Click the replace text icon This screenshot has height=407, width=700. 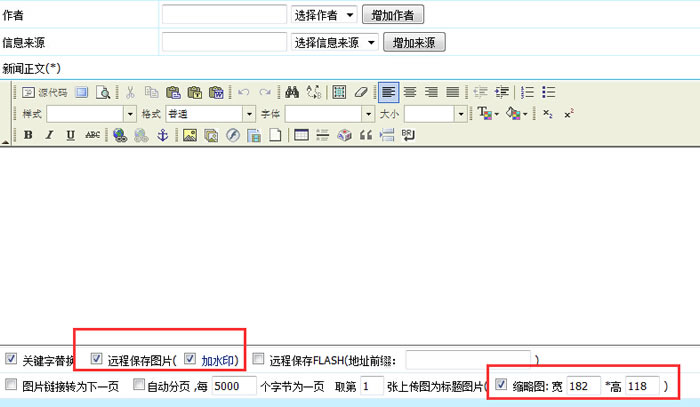click(314, 92)
